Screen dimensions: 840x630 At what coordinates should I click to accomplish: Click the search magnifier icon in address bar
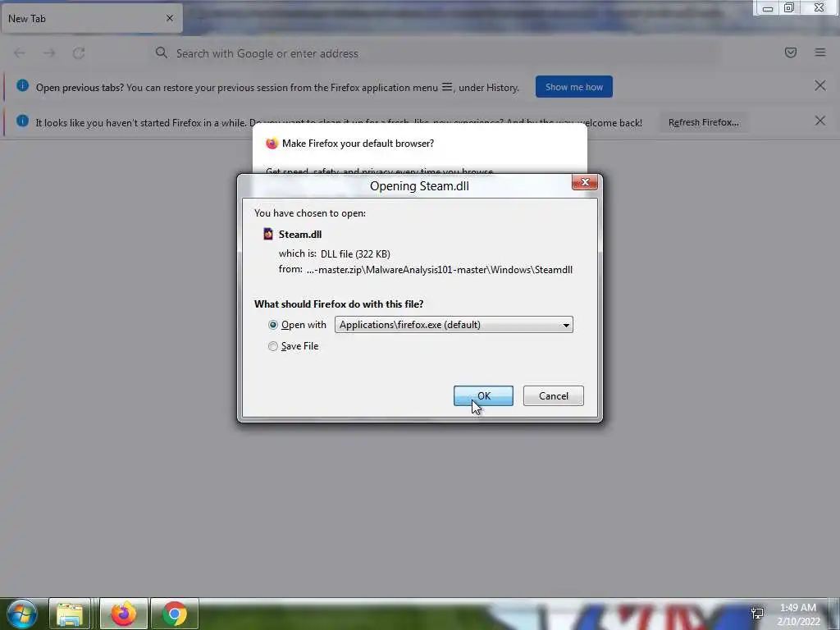coord(162,52)
